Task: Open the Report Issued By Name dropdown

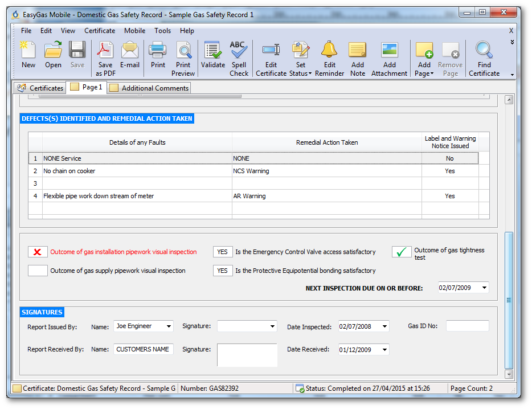Action: click(x=169, y=326)
